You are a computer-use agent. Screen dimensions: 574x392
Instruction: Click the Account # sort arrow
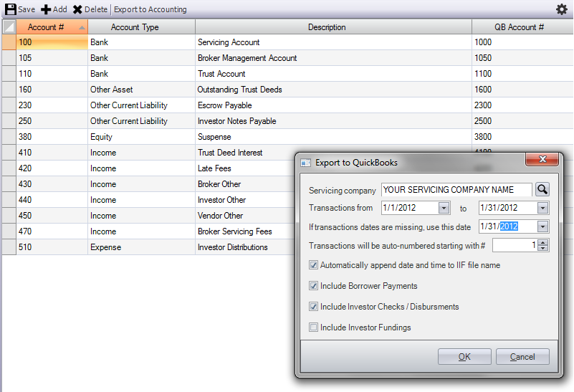point(82,27)
